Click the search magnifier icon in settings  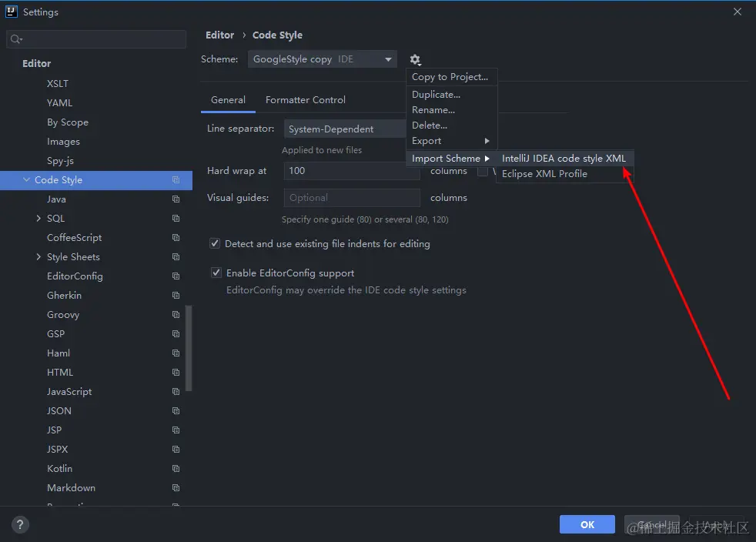click(16, 39)
